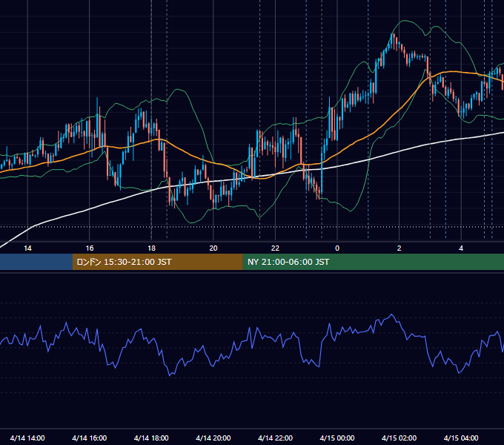
Task: Click the ロンドン 15:30-21:00 JST session bar
Action: coord(157,262)
